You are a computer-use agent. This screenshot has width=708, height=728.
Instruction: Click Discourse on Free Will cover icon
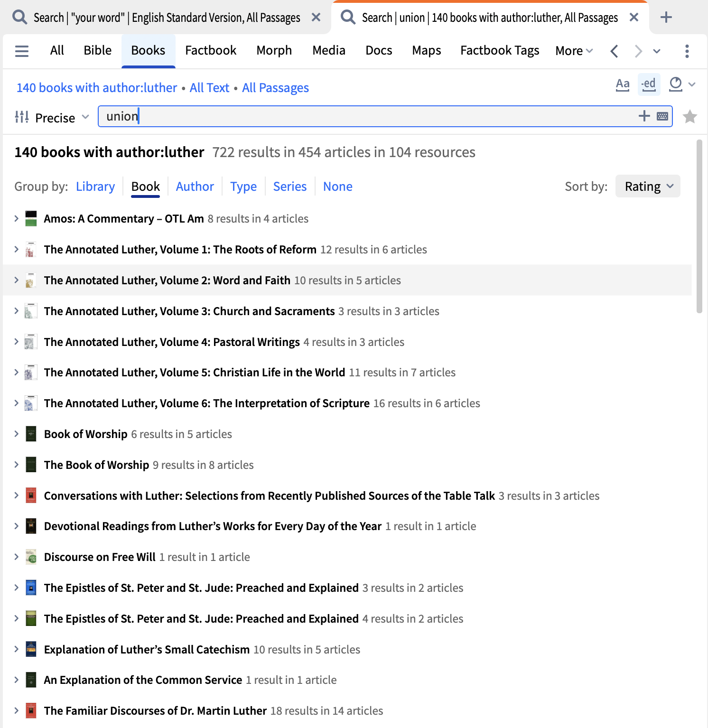31,557
